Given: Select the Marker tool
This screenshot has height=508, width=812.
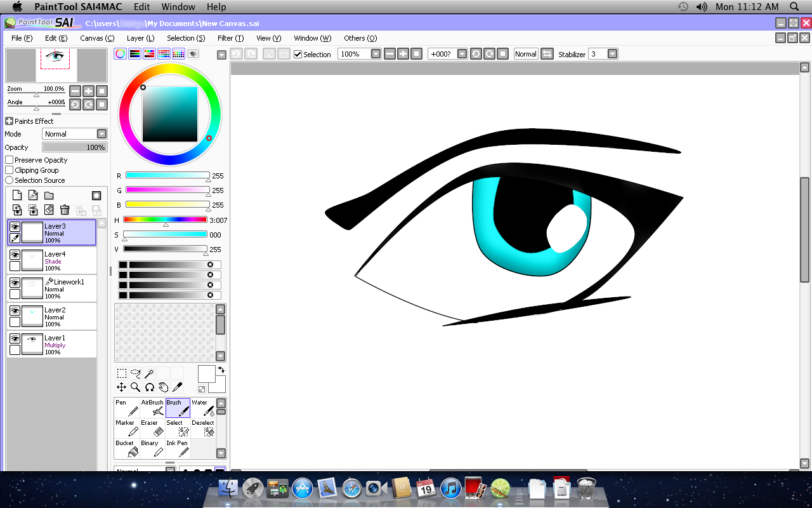Looking at the screenshot, I should pyautogui.click(x=127, y=428).
